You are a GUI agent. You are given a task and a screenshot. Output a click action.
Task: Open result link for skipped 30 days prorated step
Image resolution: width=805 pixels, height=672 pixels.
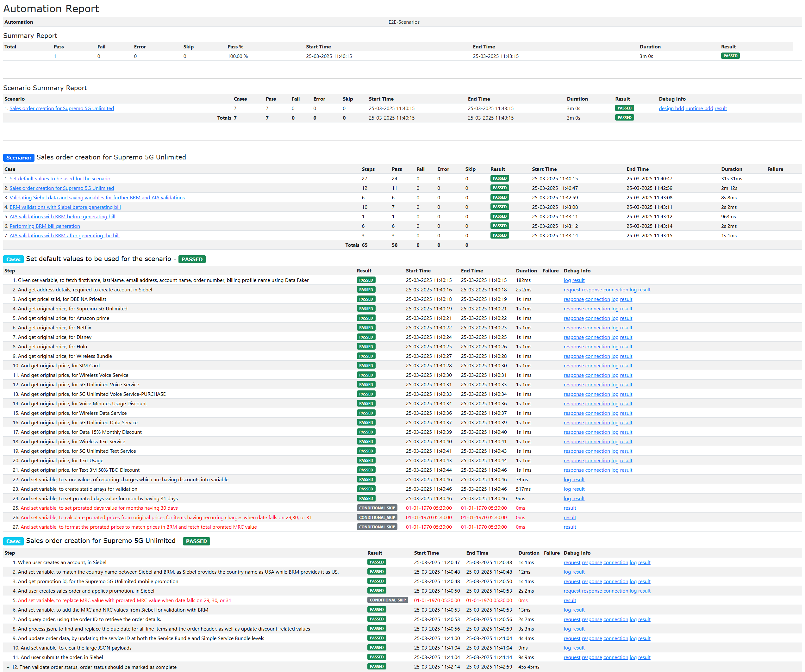pyautogui.click(x=570, y=508)
